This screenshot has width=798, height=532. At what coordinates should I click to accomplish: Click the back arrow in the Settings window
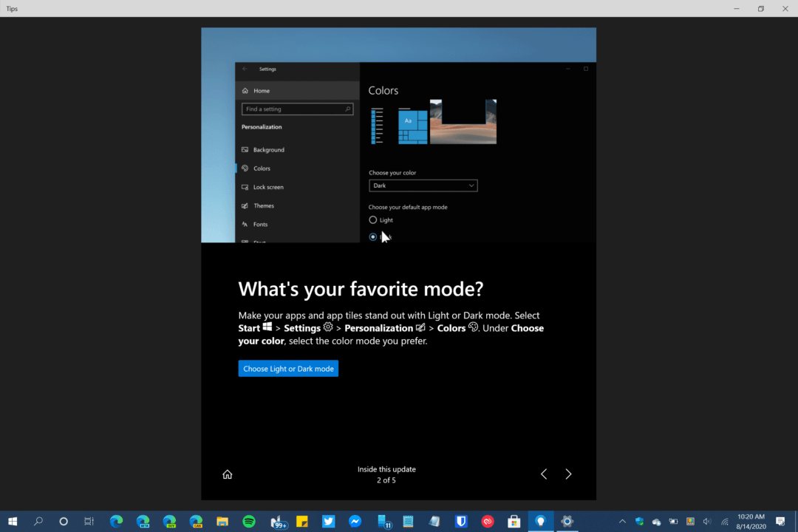pyautogui.click(x=244, y=69)
